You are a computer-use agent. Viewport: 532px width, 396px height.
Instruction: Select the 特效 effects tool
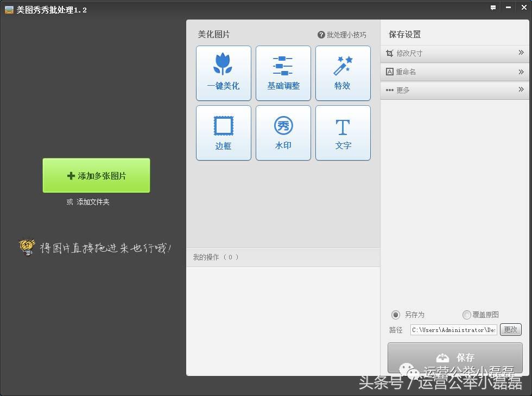point(343,73)
